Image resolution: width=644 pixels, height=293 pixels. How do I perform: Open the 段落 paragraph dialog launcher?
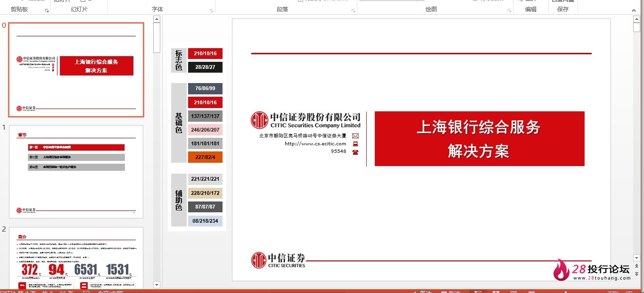click(x=353, y=10)
